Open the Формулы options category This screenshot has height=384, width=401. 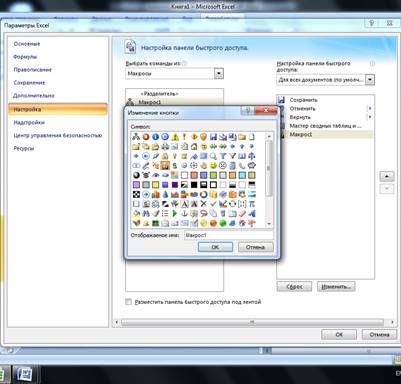click(x=25, y=57)
